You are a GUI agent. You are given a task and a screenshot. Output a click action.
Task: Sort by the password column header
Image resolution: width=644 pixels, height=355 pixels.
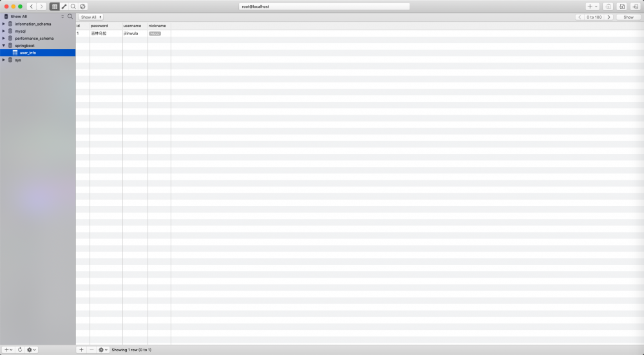(x=106, y=26)
